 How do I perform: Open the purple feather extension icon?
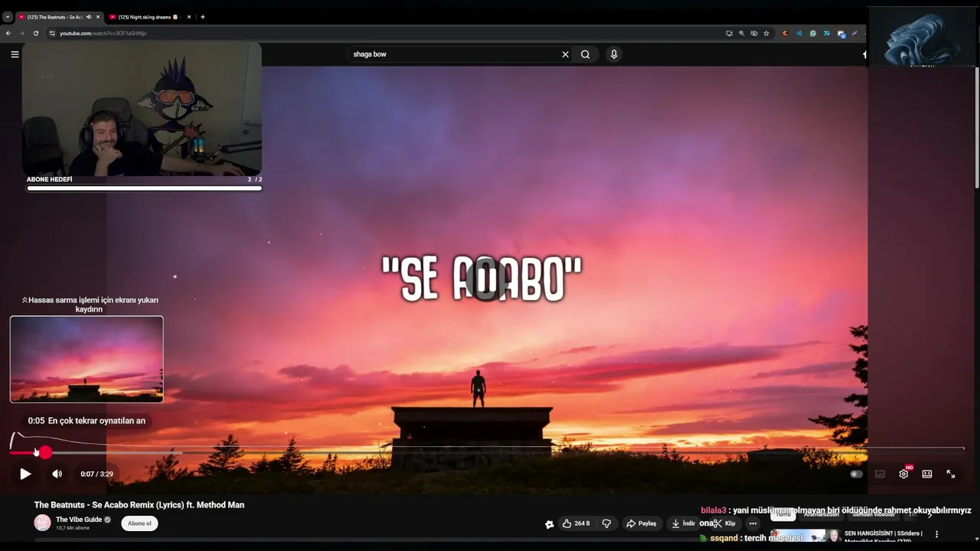pyautogui.click(x=854, y=33)
